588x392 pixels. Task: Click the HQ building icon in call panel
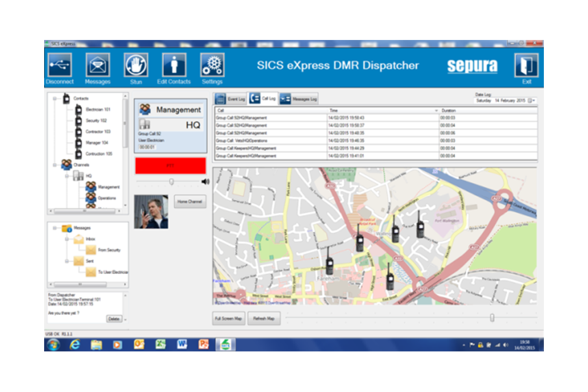tap(145, 124)
